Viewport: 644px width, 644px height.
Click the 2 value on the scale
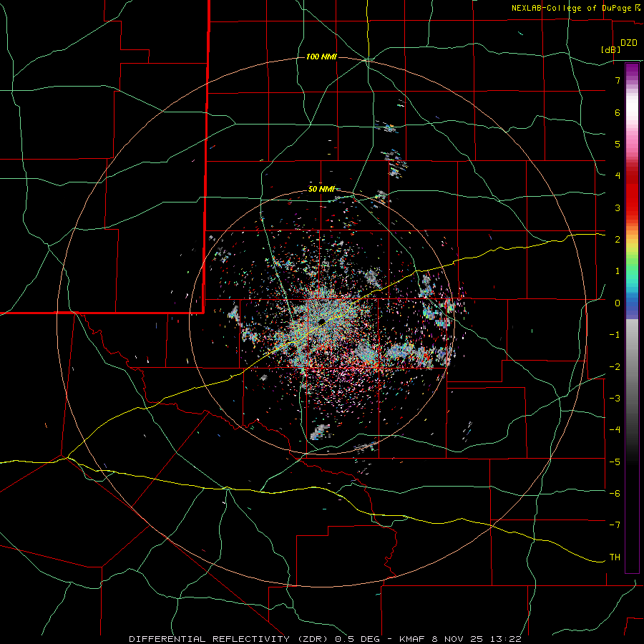[618, 239]
